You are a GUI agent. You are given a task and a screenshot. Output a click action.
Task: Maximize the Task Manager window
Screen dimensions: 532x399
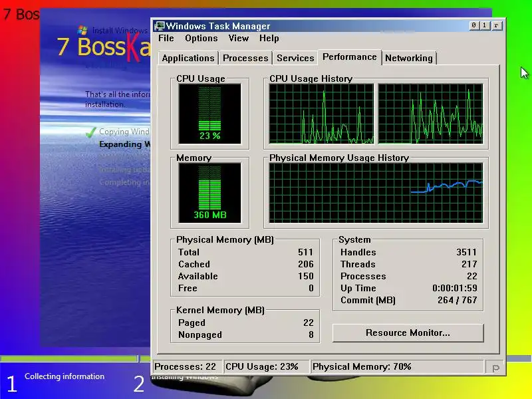click(x=485, y=25)
